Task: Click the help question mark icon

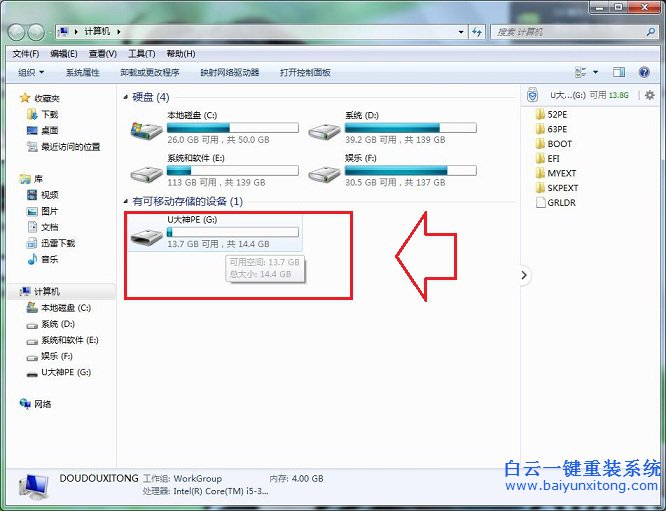Action: pyautogui.click(x=649, y=73)
